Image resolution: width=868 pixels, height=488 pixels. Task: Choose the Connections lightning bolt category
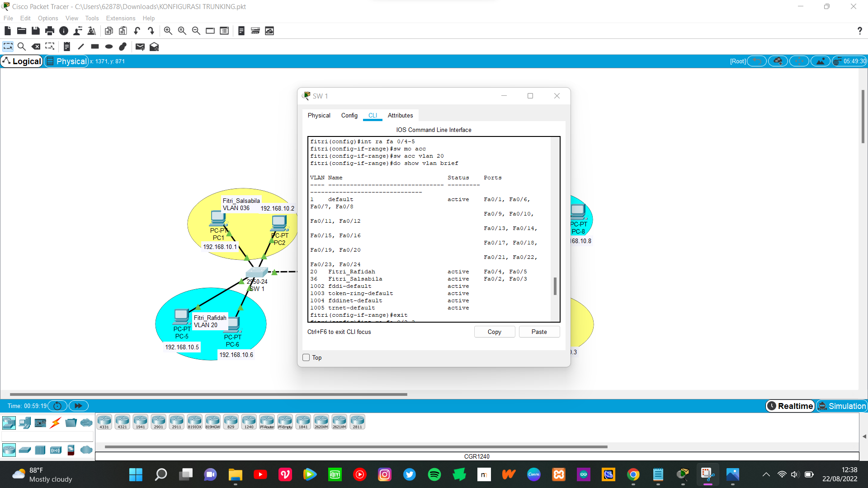pos(56,423)
